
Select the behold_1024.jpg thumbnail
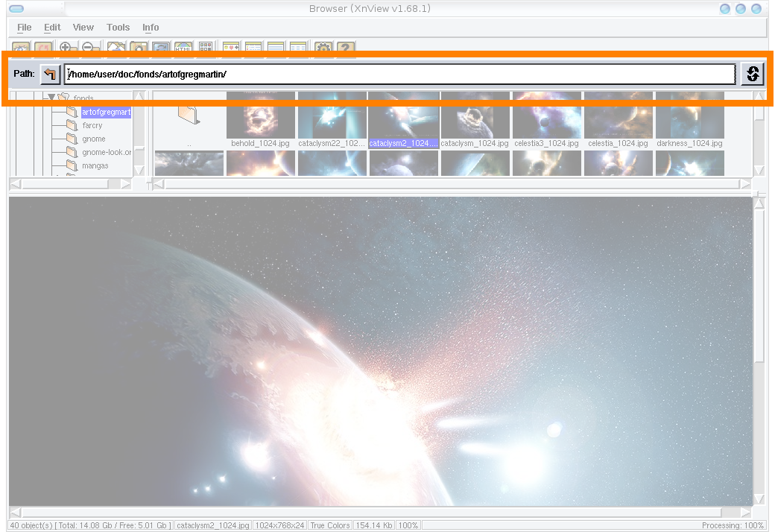click(260, 118)
